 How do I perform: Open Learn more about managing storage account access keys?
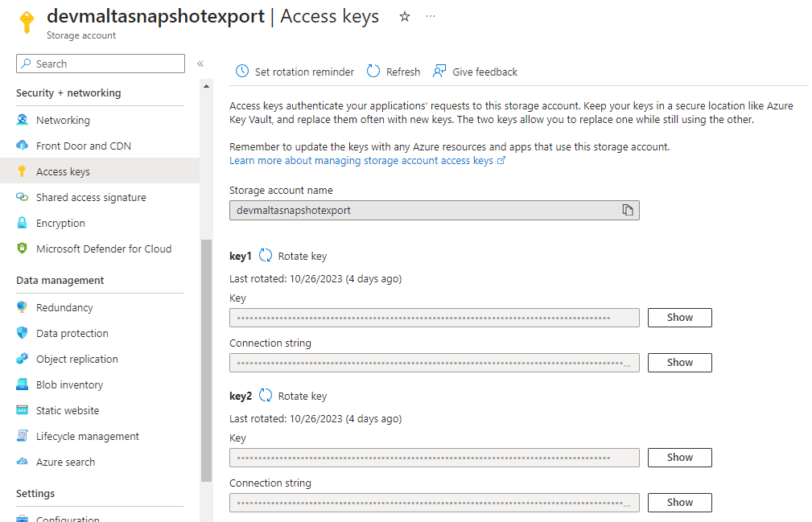coord(361,160)
